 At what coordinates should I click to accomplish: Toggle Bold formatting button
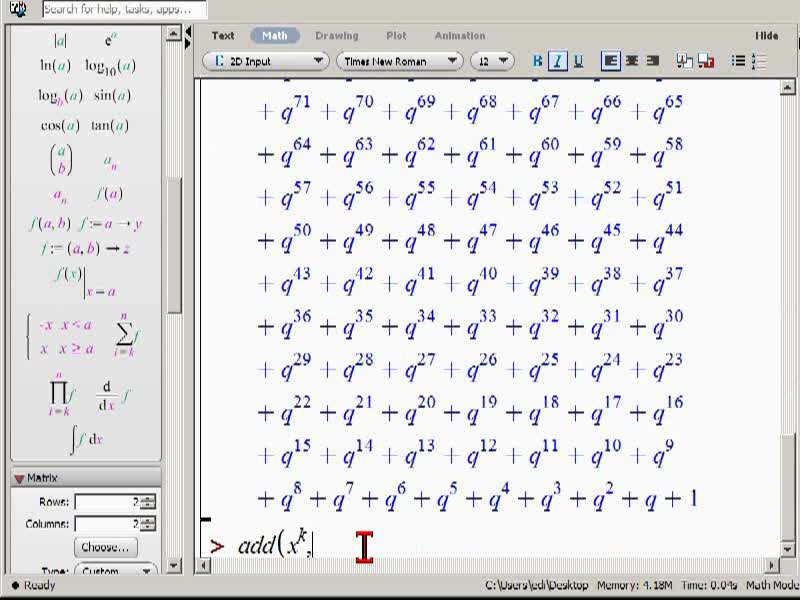pyautogui.click(x=537, y=61)
